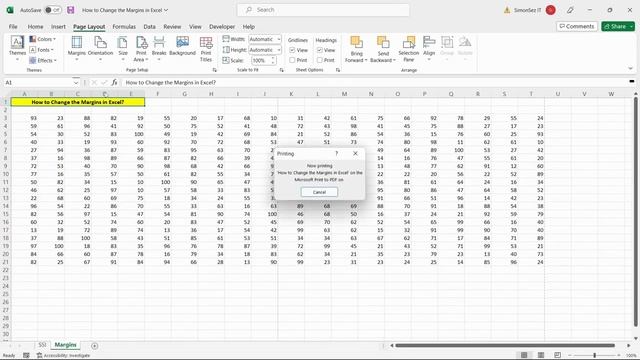Select the yellow title cell A1
Image resolution: width=640 pixels, height=360 pixels.
click(x=78, y=102)
